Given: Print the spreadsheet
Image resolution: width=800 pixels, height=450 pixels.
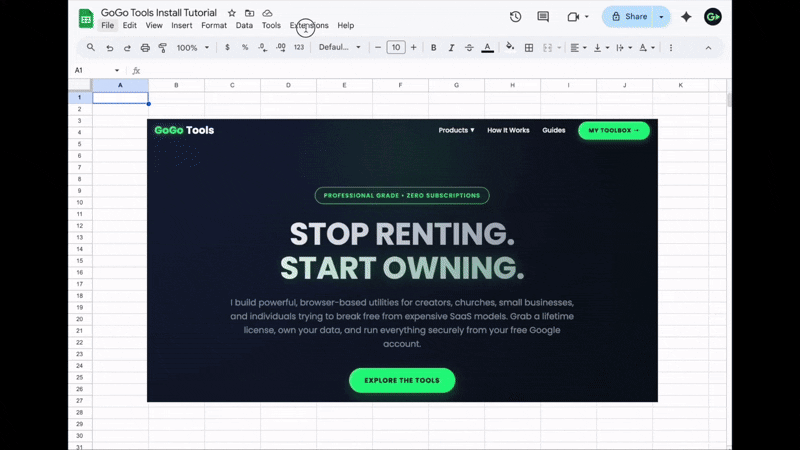Looking at the screenshot, I should (145, 47).
